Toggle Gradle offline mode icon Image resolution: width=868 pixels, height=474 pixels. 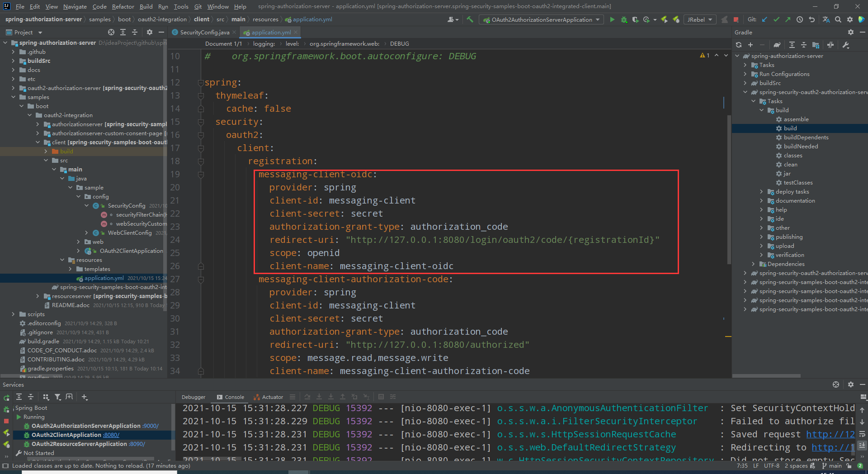click(830, 45)
